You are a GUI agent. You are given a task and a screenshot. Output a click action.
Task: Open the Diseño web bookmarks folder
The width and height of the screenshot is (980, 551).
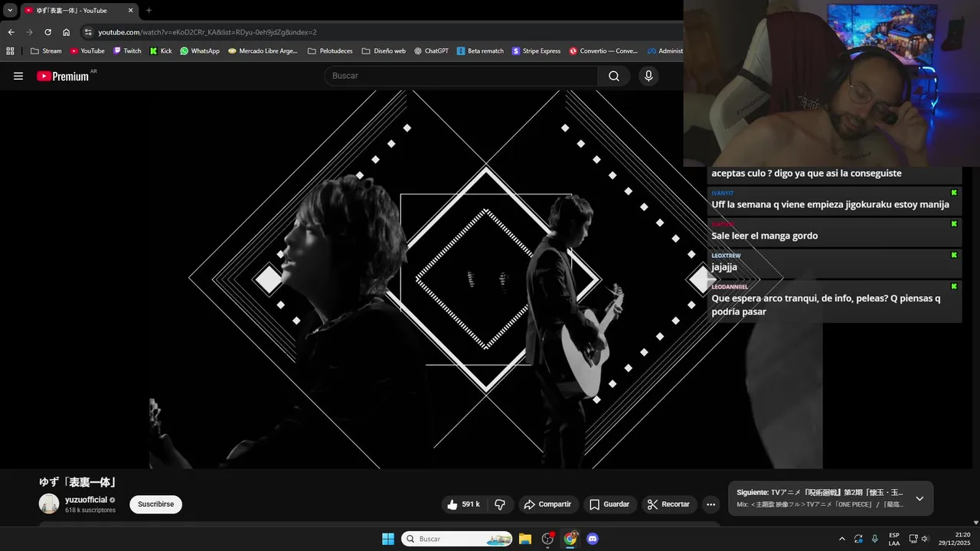pyautogui.click(x=383, y=51)
